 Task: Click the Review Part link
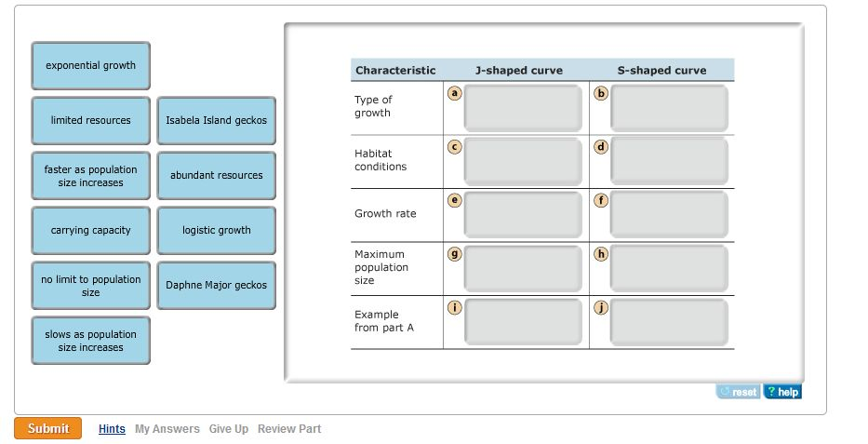(x=289, y=429)
